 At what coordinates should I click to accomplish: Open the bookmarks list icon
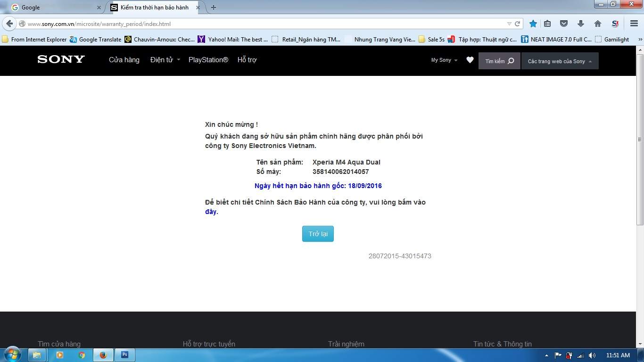pos(547,24)
